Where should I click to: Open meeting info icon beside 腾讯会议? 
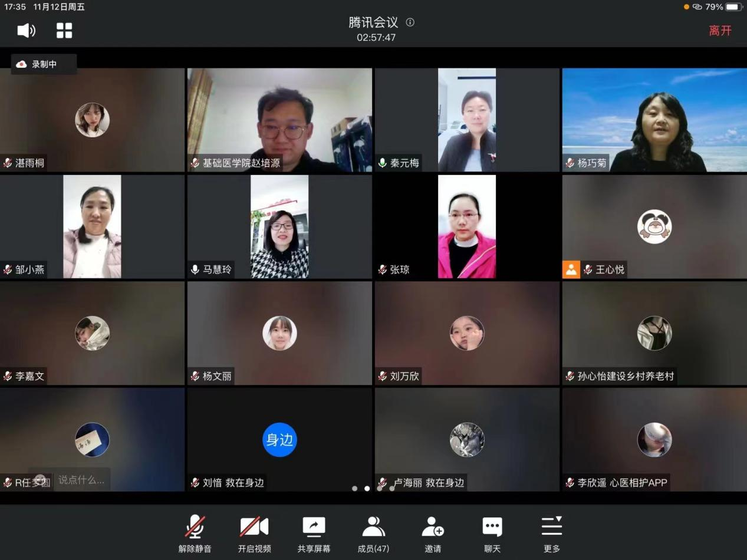tap(410, 22)
